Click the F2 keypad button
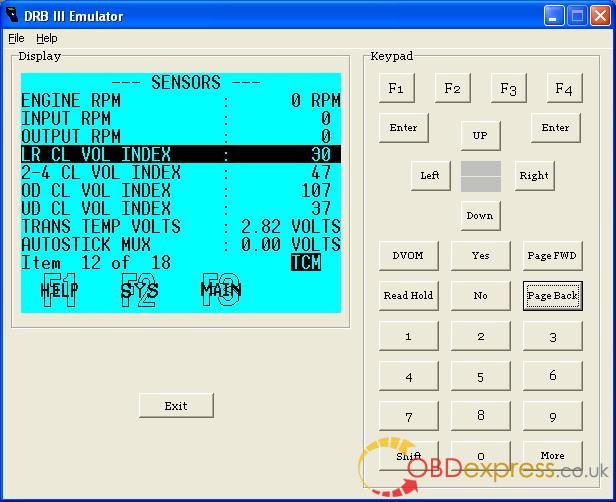The image size is (616, 502). 453,88
